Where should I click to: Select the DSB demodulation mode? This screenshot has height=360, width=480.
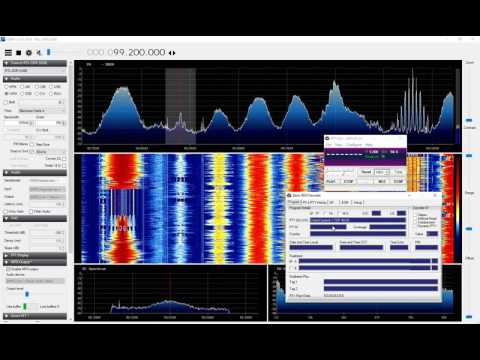[26, 94]
